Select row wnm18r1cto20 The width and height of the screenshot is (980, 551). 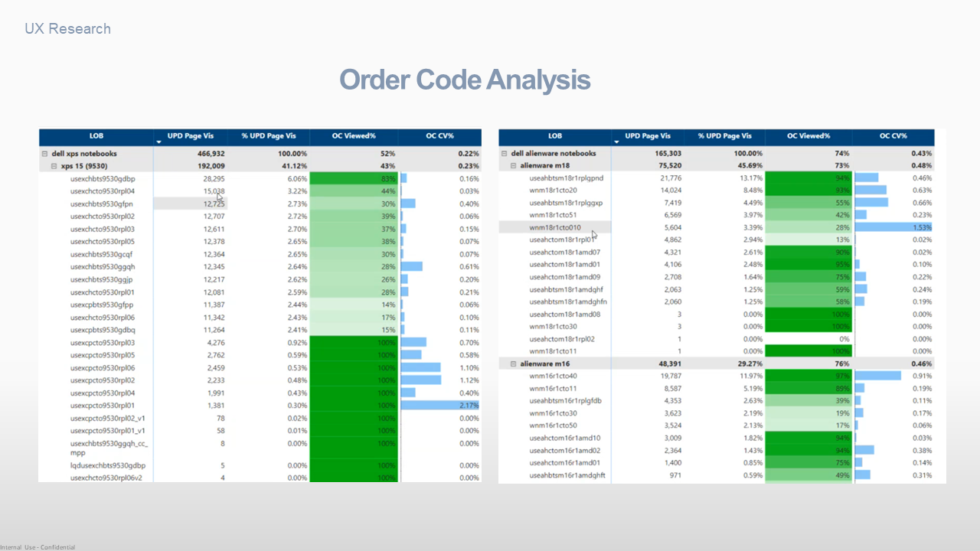(x=717, y=190)
